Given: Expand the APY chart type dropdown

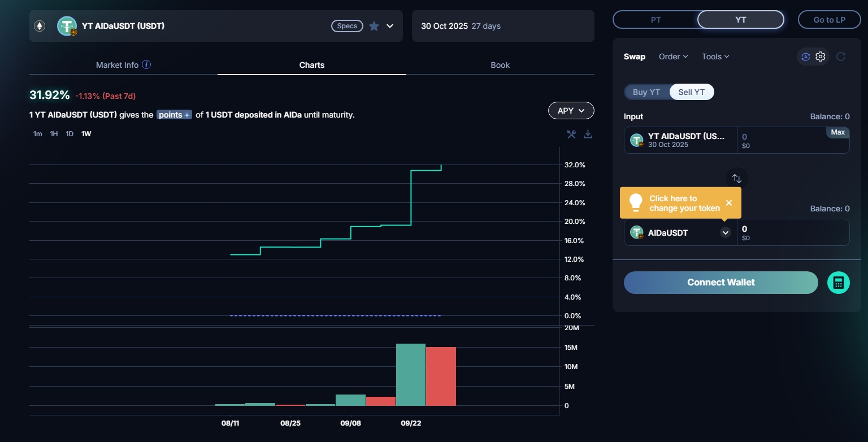Looking at the screenshot, I should click(571, 111).
